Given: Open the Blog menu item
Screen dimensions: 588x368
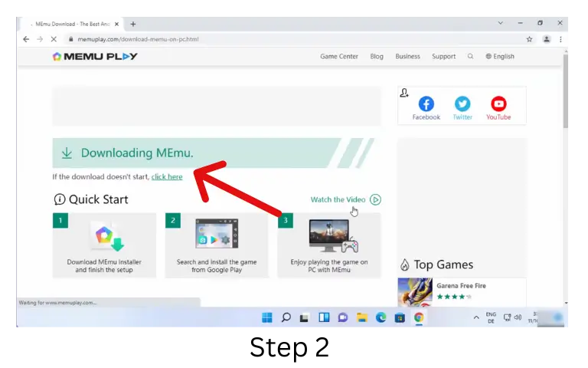Looking at the screenshot, I should pos(377,56).
